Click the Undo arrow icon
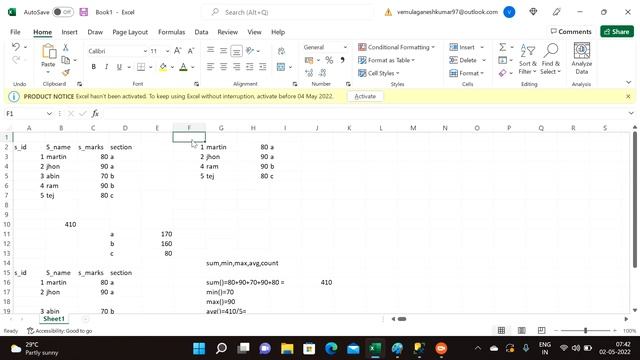Image resolution: width=640 pixels, height=360 pixels. (x=16, y=47)
